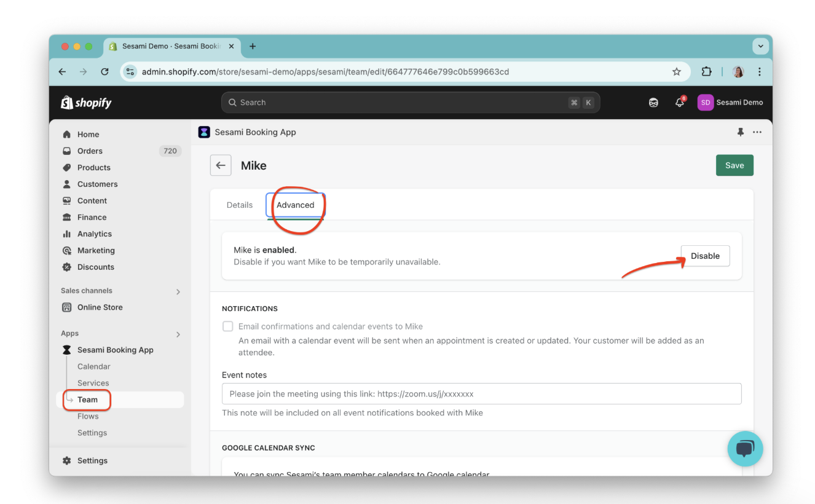Switch to the Details tab
Screen dimensions: 815x504
(240, 205)
